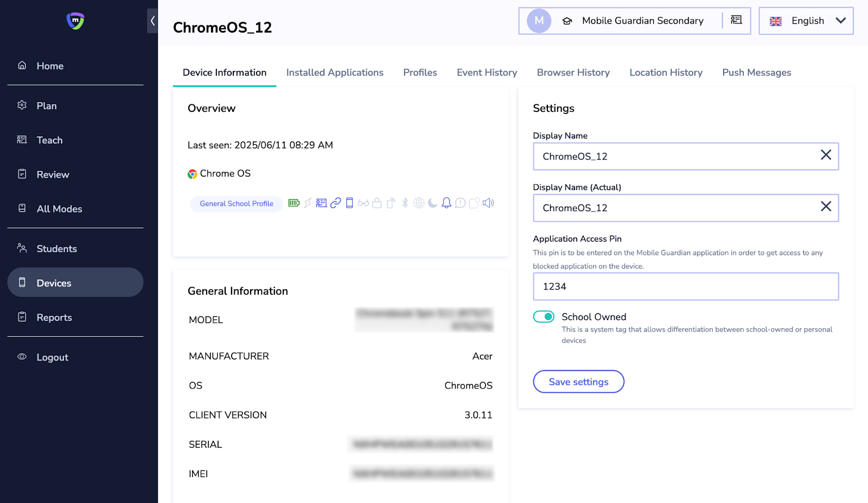Open the English language dropdown
868x503 pixels.
806,21
